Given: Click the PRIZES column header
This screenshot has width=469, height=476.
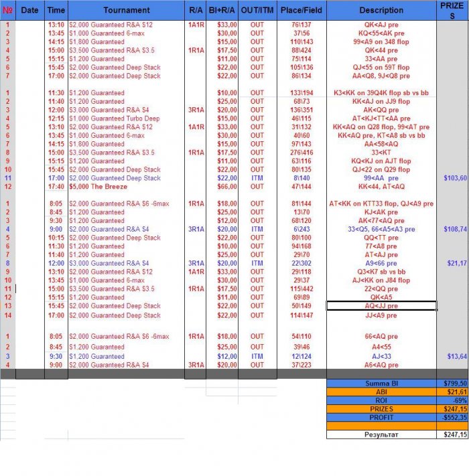Looking at the screenshot, I should pos(452,10).
